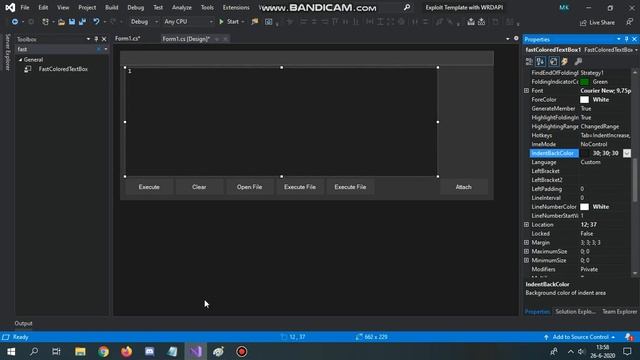Expand the MaximumSize property
The width and height of the screenshot is (640, 360).
(x=527, y=251)
